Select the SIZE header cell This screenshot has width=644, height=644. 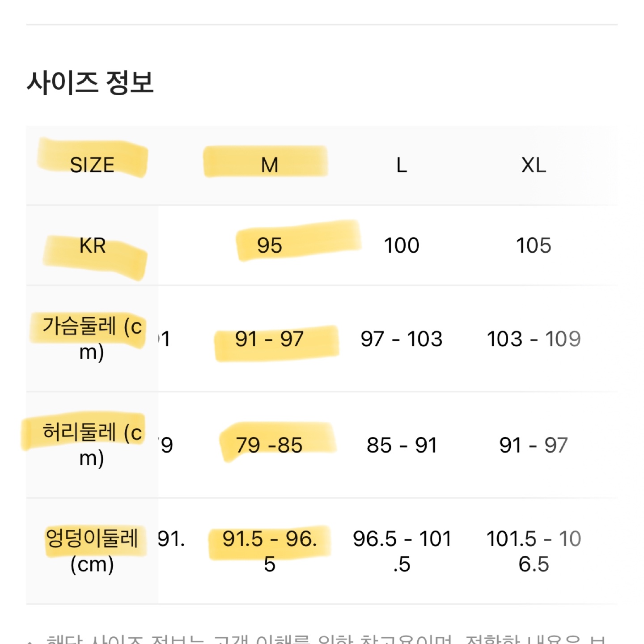(92, 165)
